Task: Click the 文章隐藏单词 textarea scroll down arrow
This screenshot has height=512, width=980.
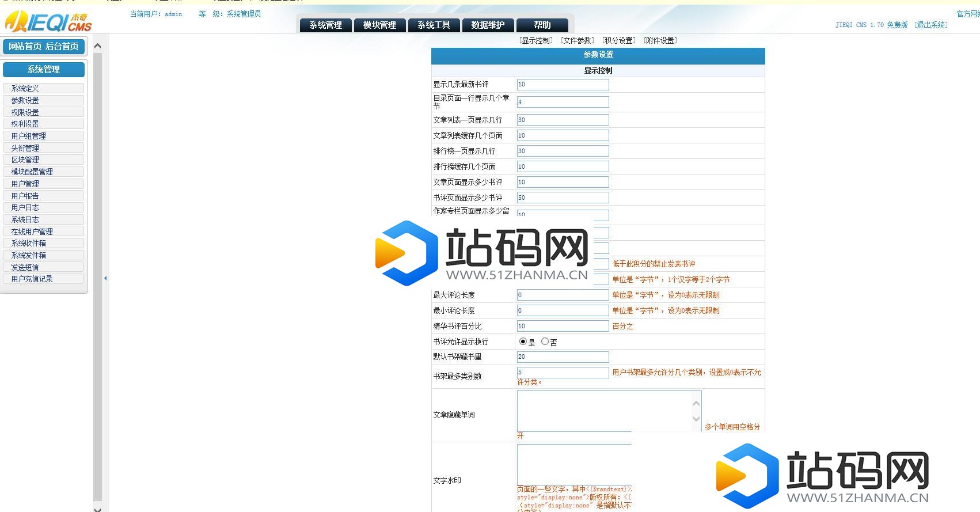Action: tap(696, 419)
